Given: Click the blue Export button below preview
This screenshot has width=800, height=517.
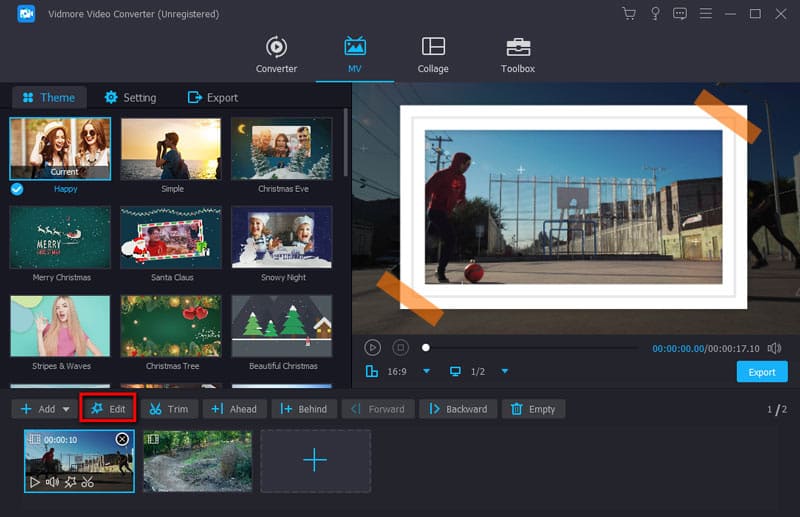Looking at the screenshot, I should (x=761, y=372).
